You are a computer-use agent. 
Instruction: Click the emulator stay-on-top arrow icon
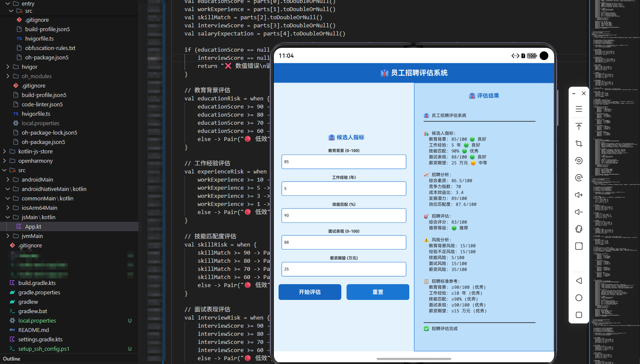(579, 126)
